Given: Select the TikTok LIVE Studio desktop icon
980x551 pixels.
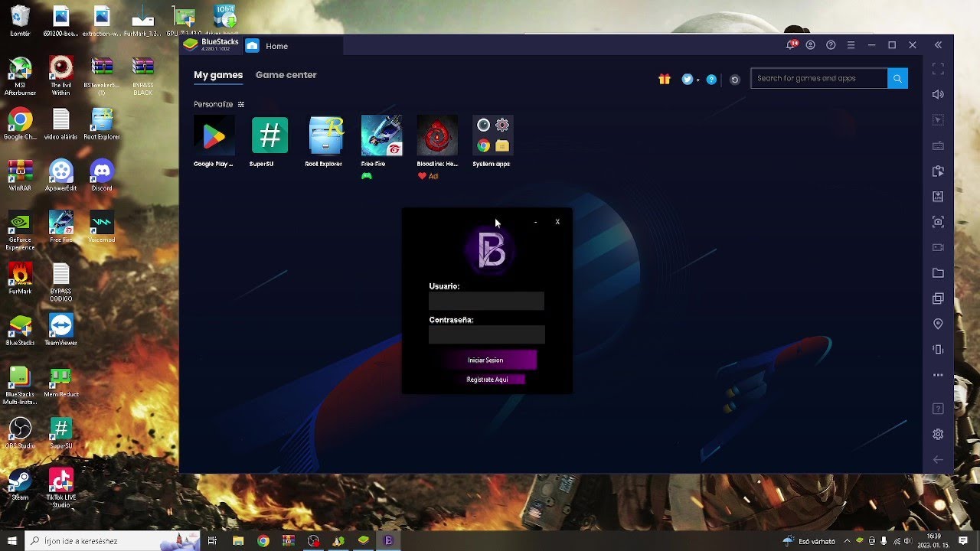Looking at the screenshot, I should tap(61, 487).
